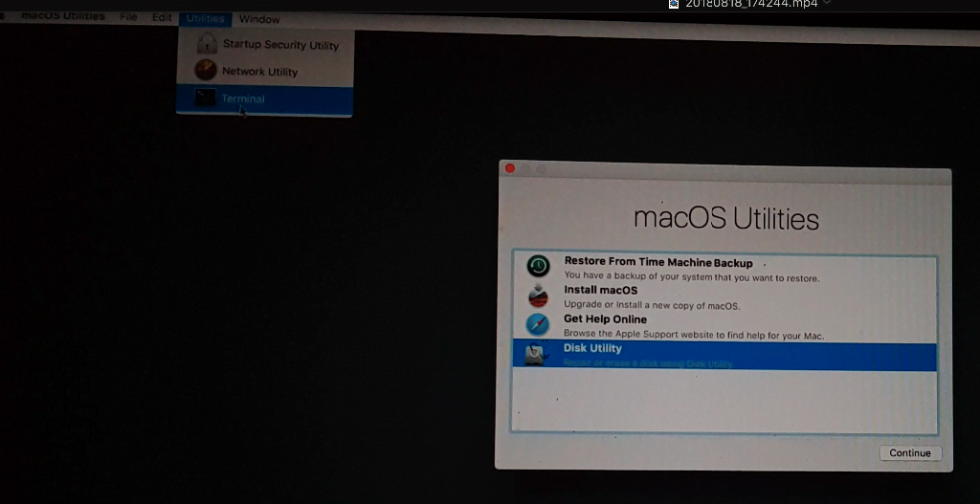Open the Edit menu
Screen dimensions: 980x504
pyautogui.click(x=161, y=17)
